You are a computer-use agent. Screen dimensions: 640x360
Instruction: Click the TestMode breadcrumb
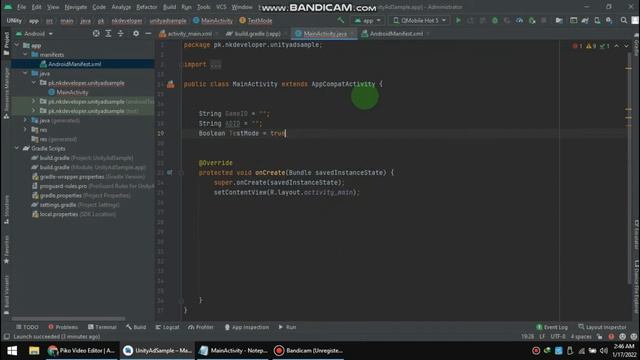pyautogui.click(x=256, y=20)
